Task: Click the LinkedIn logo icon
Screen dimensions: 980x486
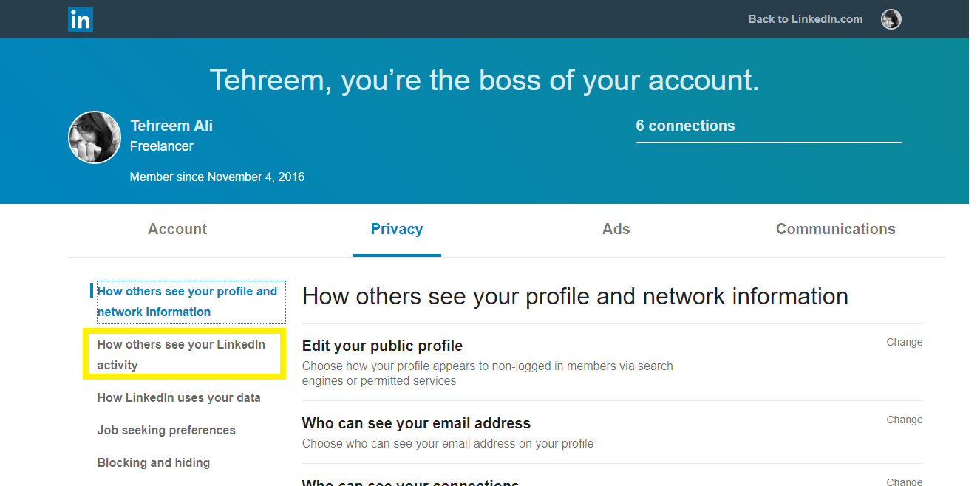Action: [81, 19]
